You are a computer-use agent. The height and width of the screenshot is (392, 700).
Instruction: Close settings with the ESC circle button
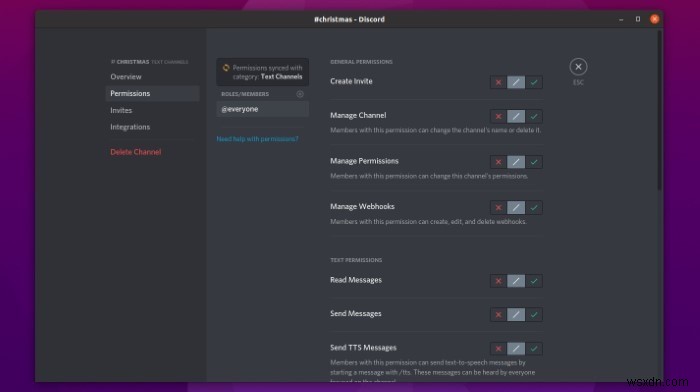(x=578, y=67)
